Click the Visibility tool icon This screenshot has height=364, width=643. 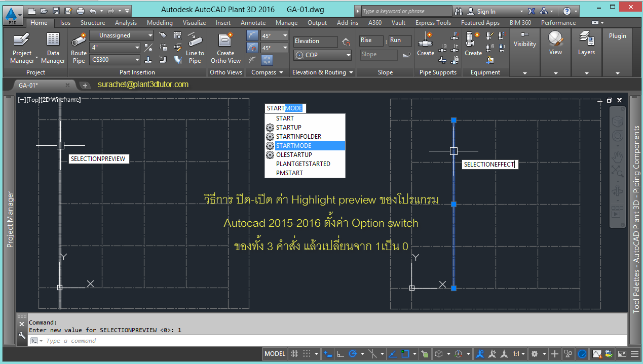[x=524, y=41]
